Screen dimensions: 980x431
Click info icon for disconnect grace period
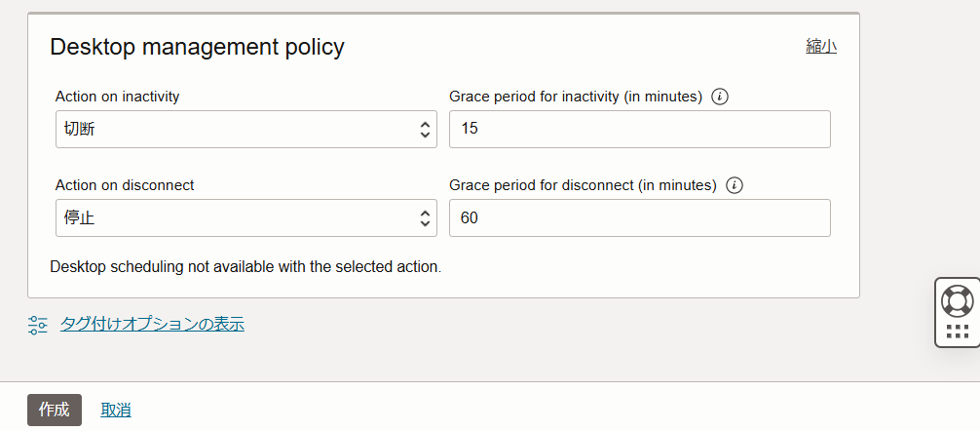pyautogui.click(x=735, y=185)
